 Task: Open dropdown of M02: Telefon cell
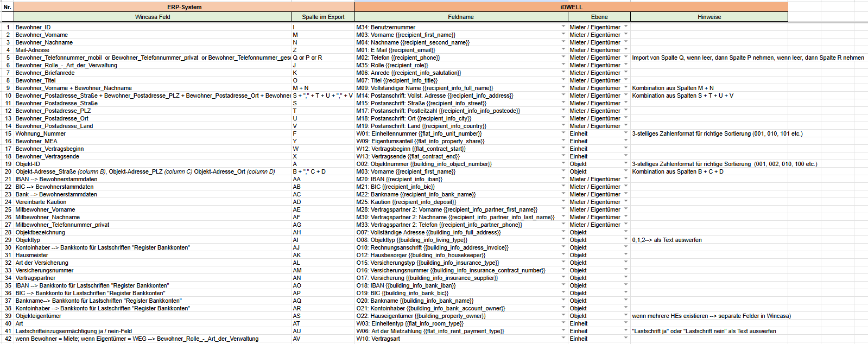click(563, 57)
